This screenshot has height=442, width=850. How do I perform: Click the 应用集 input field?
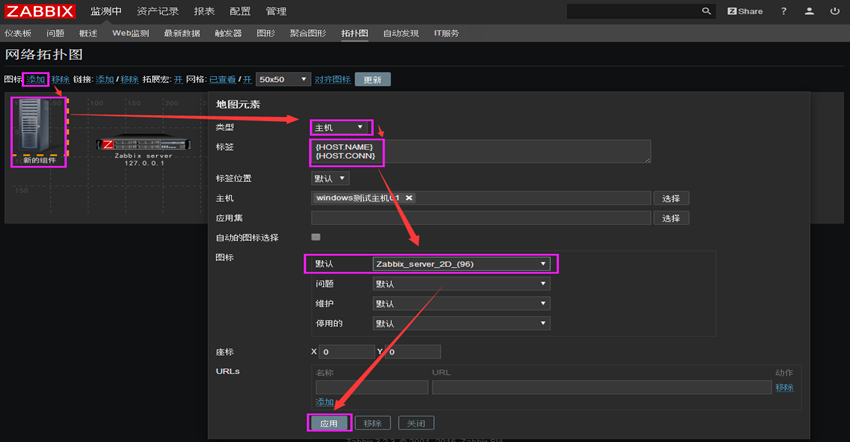pyautogui.click(x=481, y=218)
